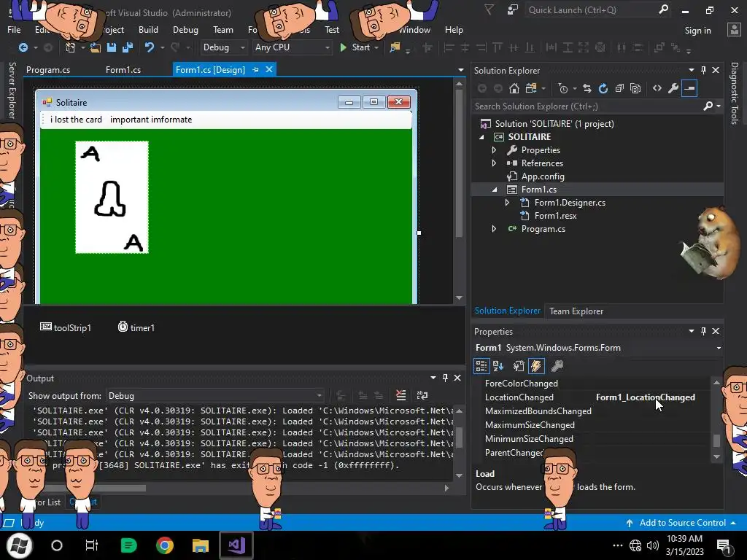Image resolution: width=747 pixels, height=560 pixels.
Task: Expand the Form1.Designer.cs node
Action: 508,203
